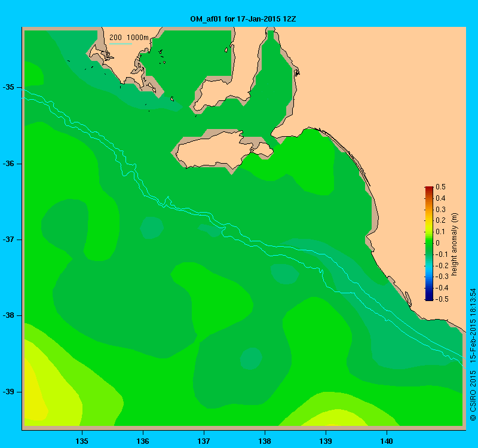Click the map title 'OM_af01 for 17-Jan-2015 12Z'
478x448 pixels.
tap(243, 19)
